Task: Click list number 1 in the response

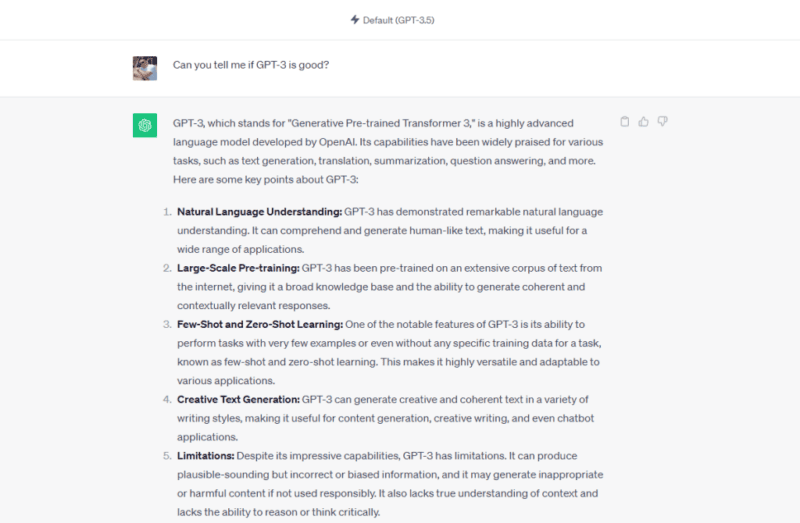Action: [167, 212]
